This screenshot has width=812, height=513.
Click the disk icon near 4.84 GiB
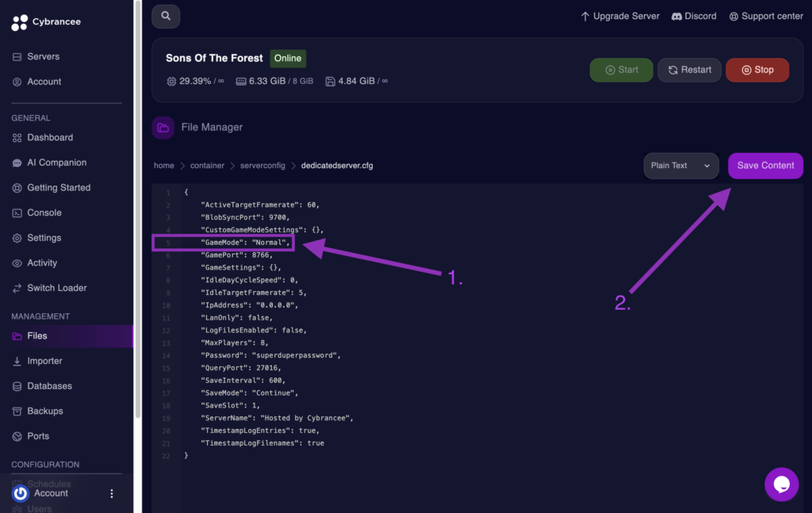pyautogui.click(x=330, y=82)
